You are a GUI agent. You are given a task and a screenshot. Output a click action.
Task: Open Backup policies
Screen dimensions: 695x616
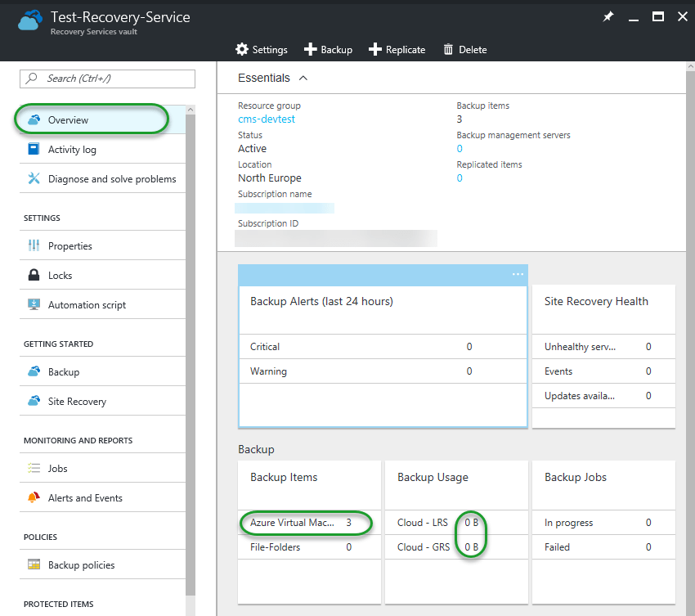(102, 564)
